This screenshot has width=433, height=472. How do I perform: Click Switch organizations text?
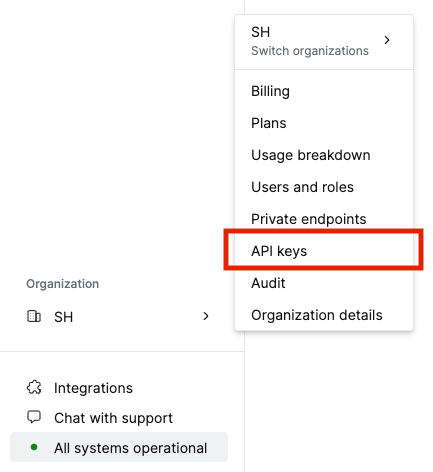tap(310, 51)
